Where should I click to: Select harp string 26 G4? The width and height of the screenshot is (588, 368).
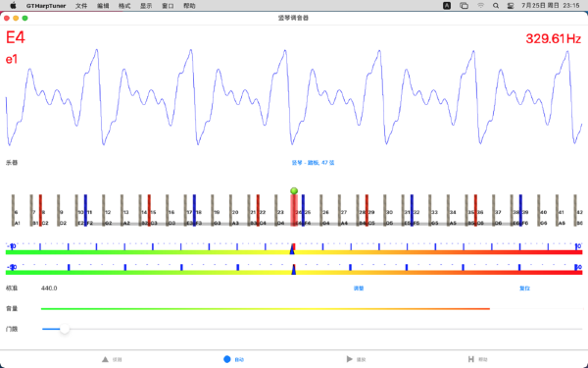[321, 210]
